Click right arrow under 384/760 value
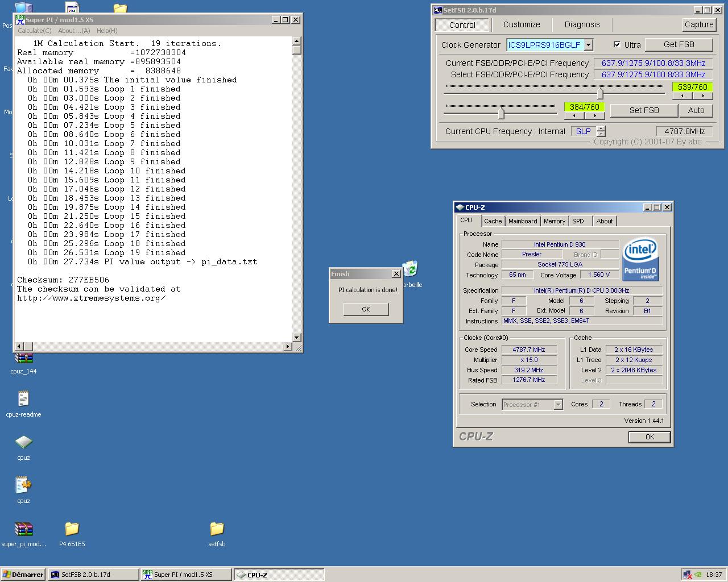This screenshot has width=728, height=582. [x=594, y=115]
